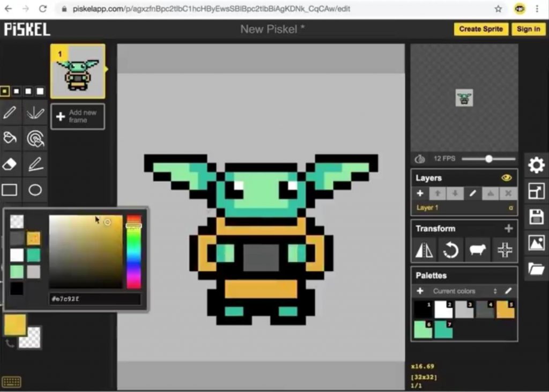The width and height of the screenshot is (549, 392).
Task: Open the Settings gear panel
Action: pos(536,165)
